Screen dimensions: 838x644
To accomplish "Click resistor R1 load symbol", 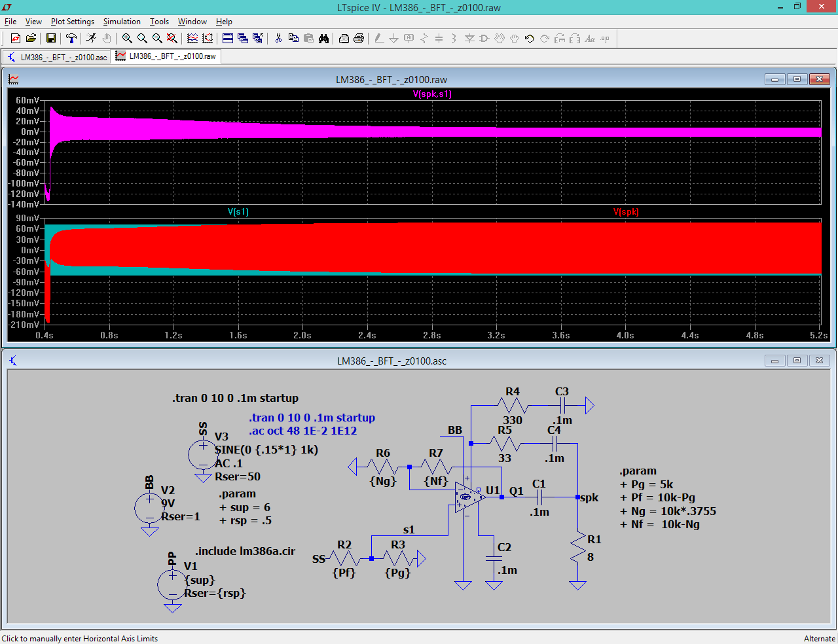I will point(577,548).
